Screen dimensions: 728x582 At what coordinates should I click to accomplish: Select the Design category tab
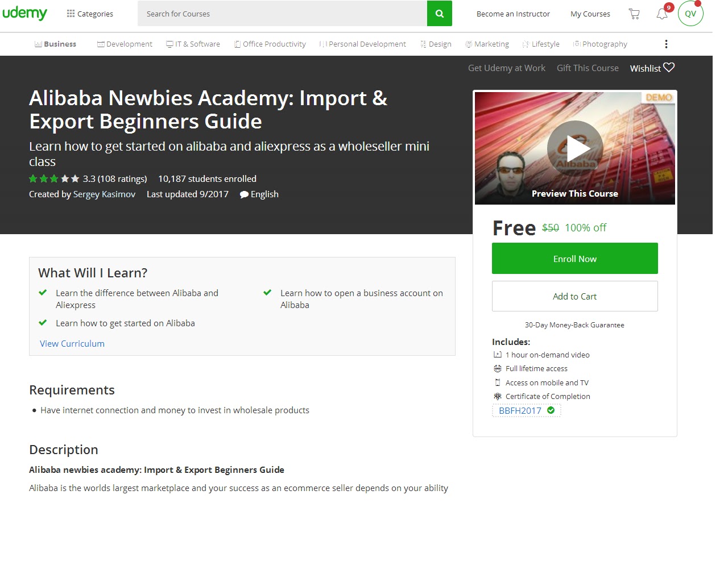[x=436, y=44]
